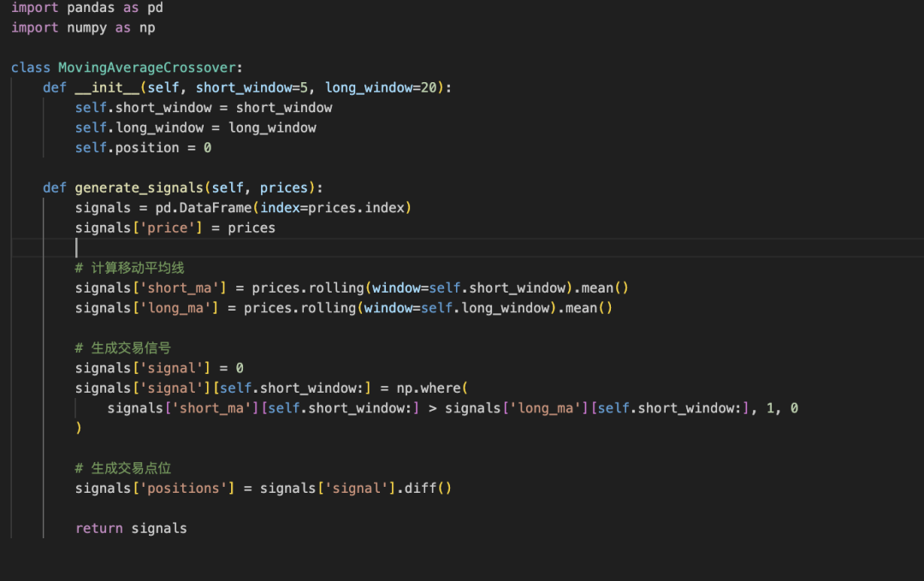Click 'long_window=20' default parameter
924x581 pixels.
[381, 88]
